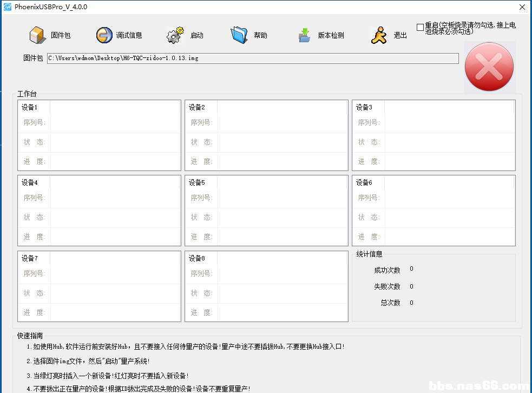This screenshot has height=393, width=532.
Task: Open debug info via IE-style icon
Action: click(104, 35)
